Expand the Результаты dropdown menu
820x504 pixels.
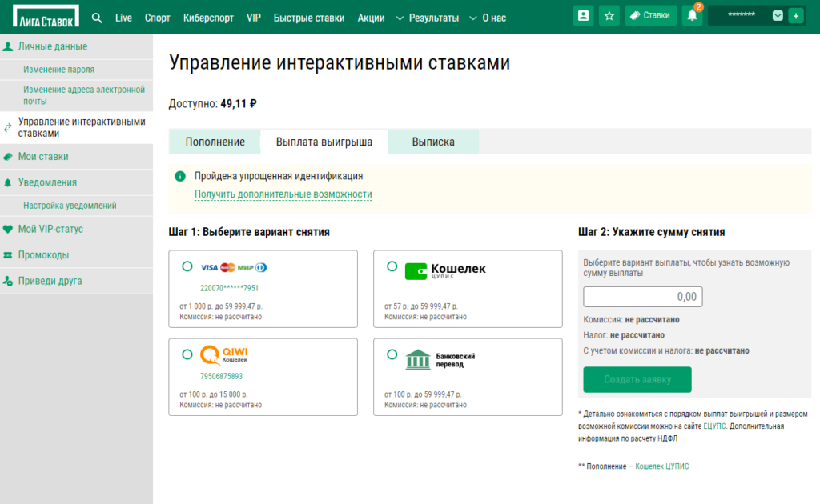click(x=428, y=18)
